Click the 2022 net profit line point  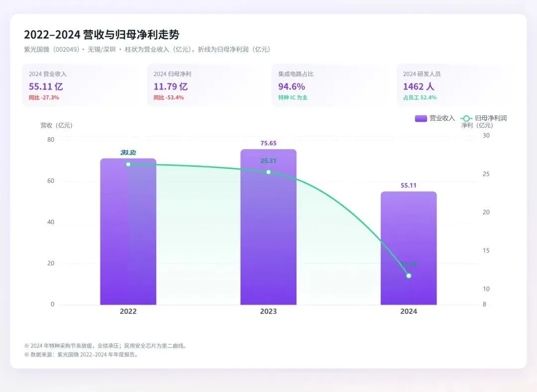[x=128, y=164]
